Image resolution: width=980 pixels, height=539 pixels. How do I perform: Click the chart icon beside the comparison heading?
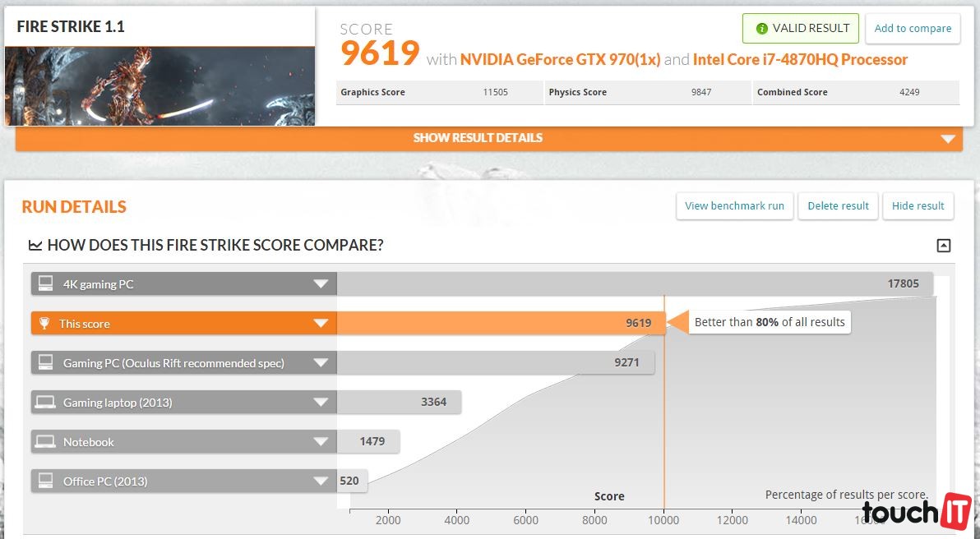point(35,245)
